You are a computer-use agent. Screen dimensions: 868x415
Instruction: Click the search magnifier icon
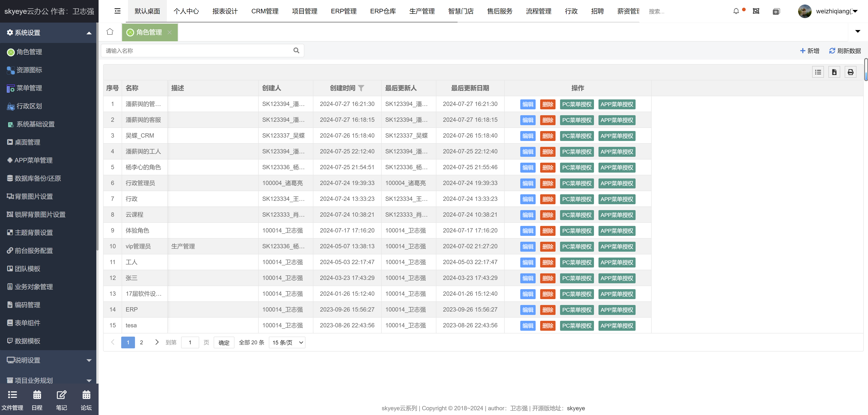(296, 50)
